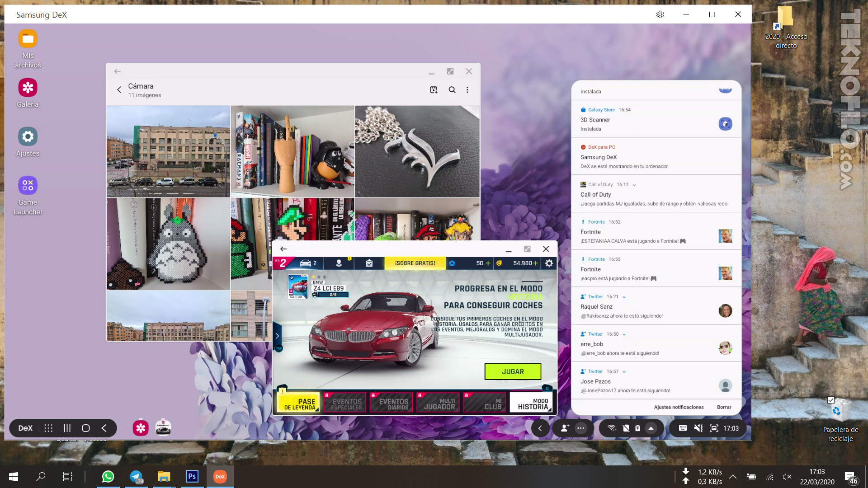The height and width of the screenshot is (488, 868).
Task: Expand the DeX quick panel up arrow
Action: pyautogui.click(x=651, y=428)
